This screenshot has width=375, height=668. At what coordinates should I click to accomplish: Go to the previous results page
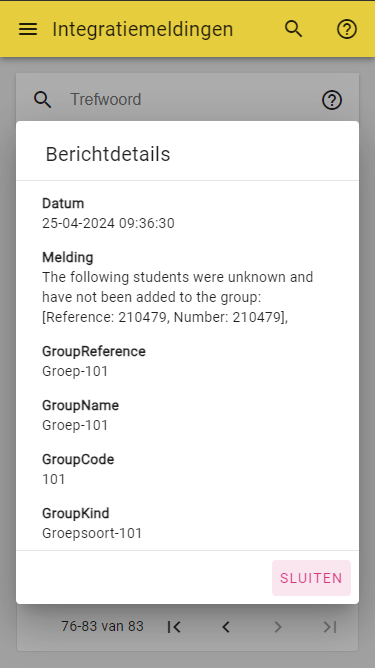click(226, 627)
